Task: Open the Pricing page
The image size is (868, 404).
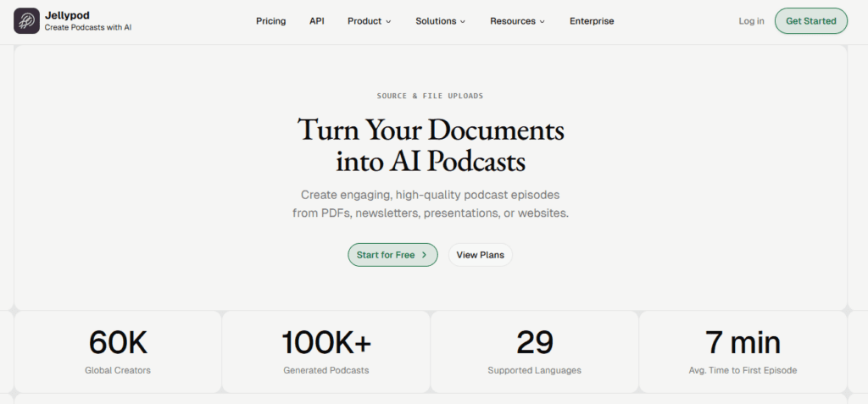Action: tap(270, 21)
